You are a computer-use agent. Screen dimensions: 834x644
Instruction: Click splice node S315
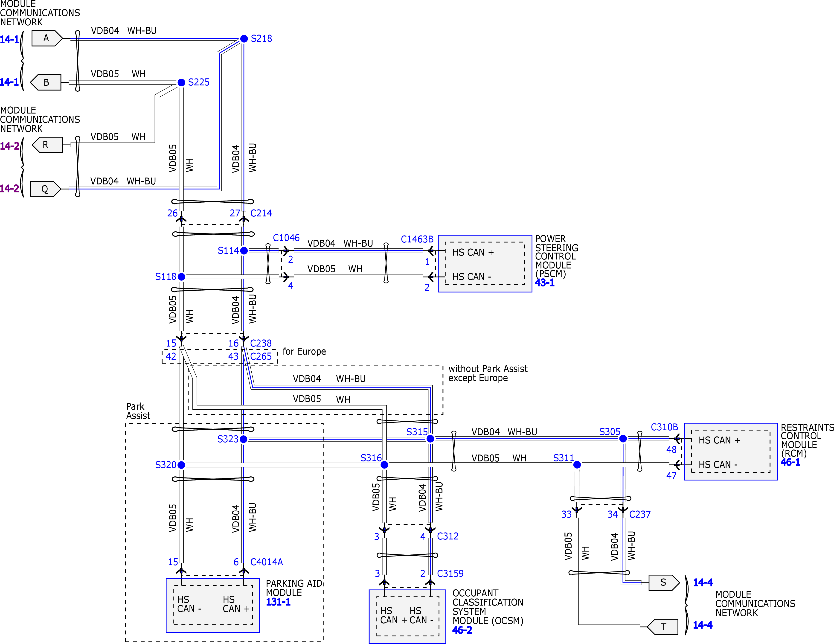click(x=430, y=439)
